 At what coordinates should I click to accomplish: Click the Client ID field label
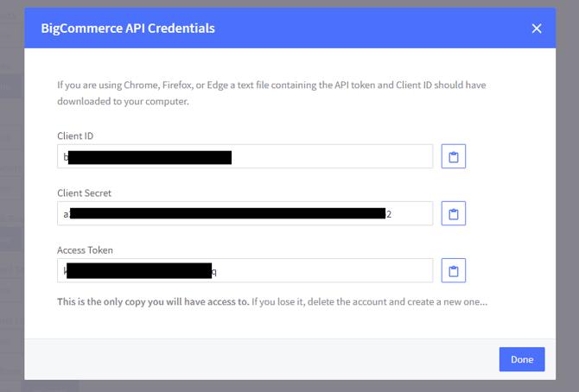(76, 136)
